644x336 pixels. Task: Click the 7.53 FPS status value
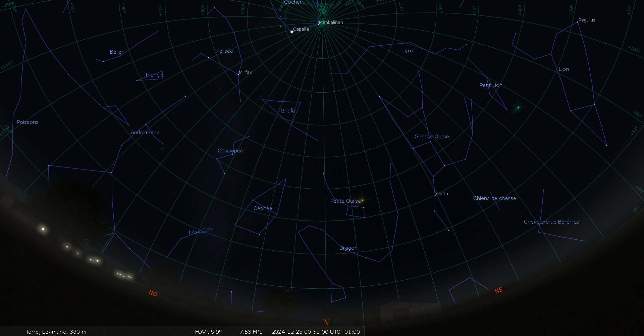click(251, 332)
